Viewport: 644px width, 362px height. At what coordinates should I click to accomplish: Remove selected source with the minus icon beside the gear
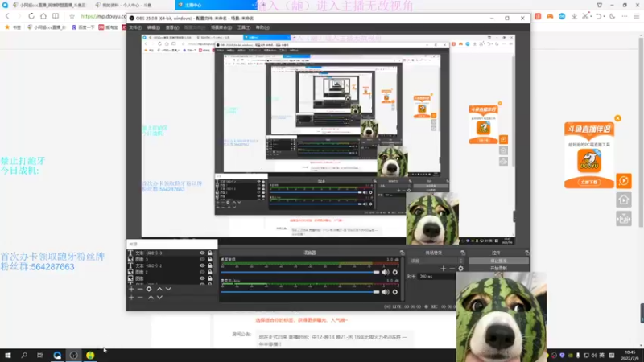point(140,289)
